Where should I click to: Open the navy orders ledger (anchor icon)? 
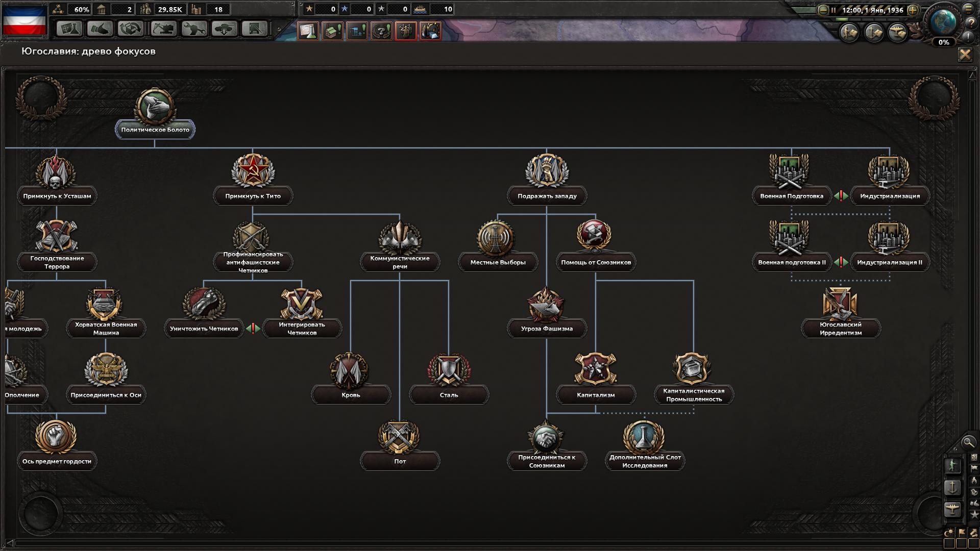tap(874, 33)
